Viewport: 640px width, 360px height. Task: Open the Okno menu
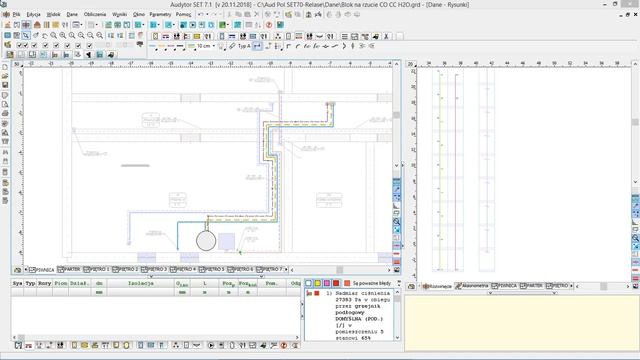pyautogui.click(x=139, y=14)
